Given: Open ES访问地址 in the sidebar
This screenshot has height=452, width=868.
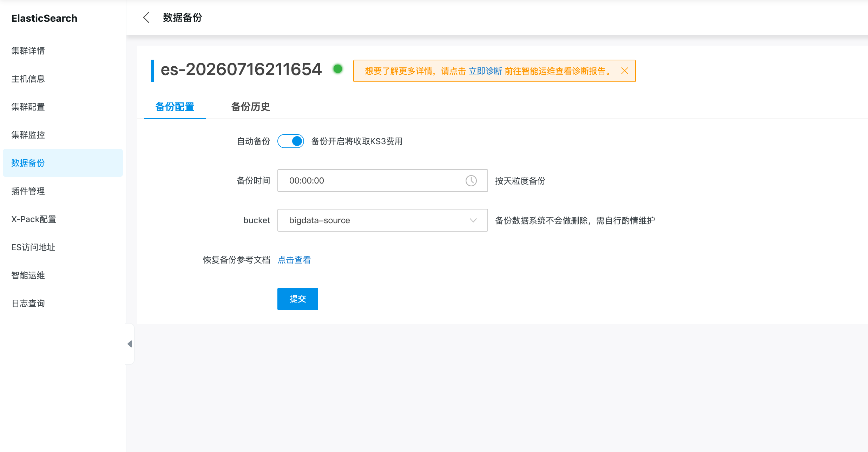Looking at the screenshot, I should pyautogui.click(x=63, y=247).
